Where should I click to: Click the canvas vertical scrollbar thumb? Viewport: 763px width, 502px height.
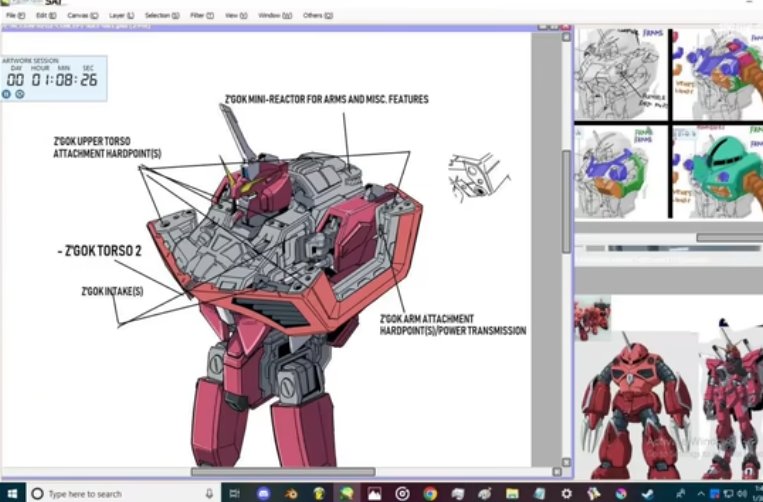click(566, 202)
